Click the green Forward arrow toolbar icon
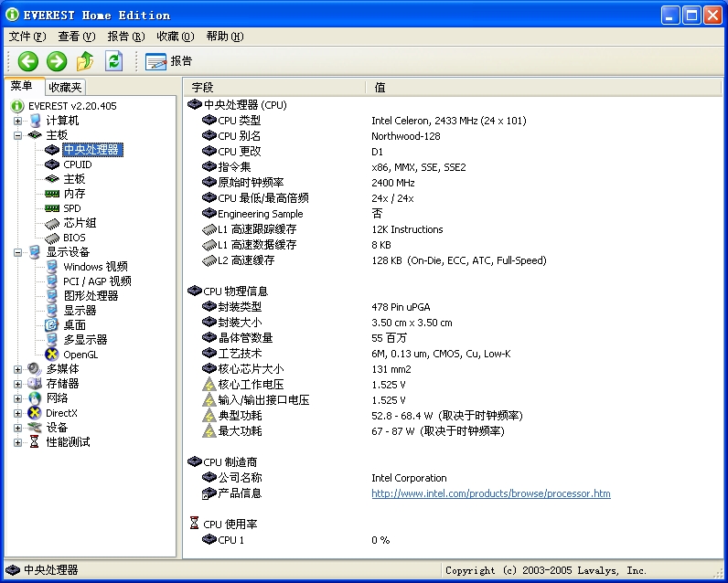The height and width of the screenshot is (583, 728). 57,61
